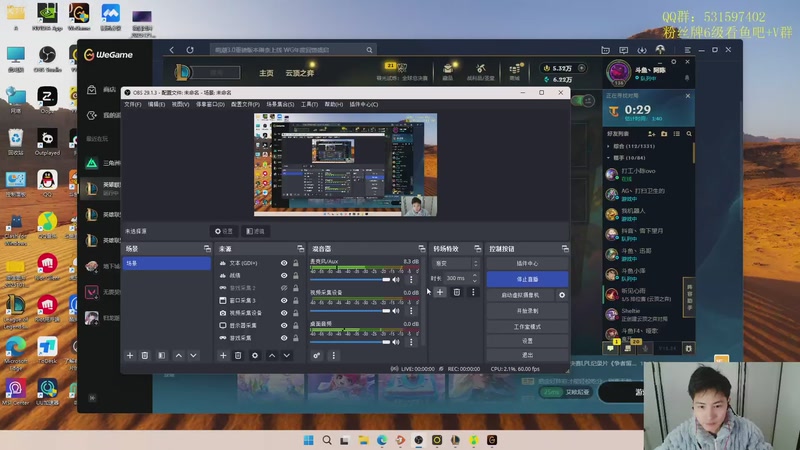Search friends magnifier in League client
The width and height of the screenshot is (800, 450).
click(x=689, y=134)
